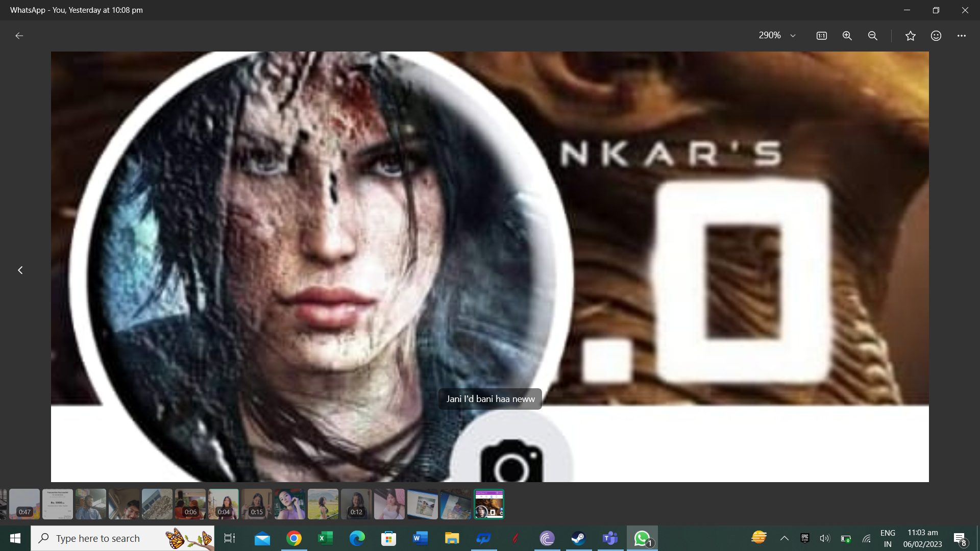This screenshot has width=980, height=551.
Task: Click the Windows search box
Action: point(122,538)
